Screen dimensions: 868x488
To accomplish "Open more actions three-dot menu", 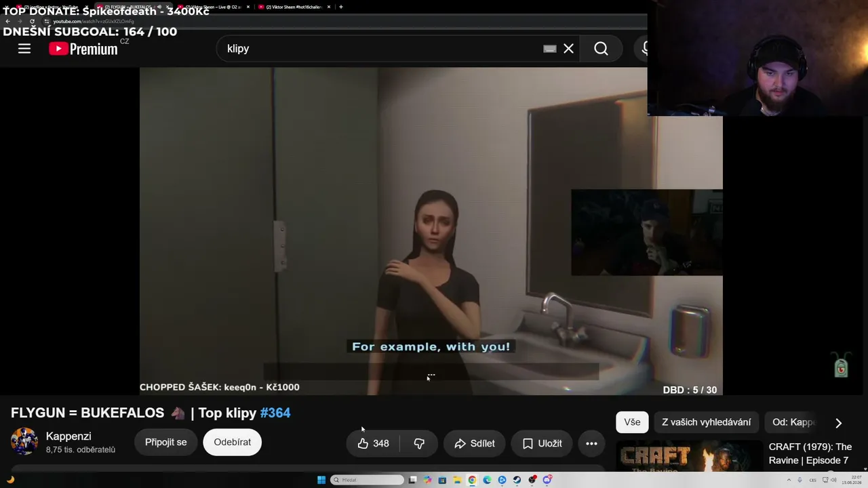I will (x=591, y=443).
